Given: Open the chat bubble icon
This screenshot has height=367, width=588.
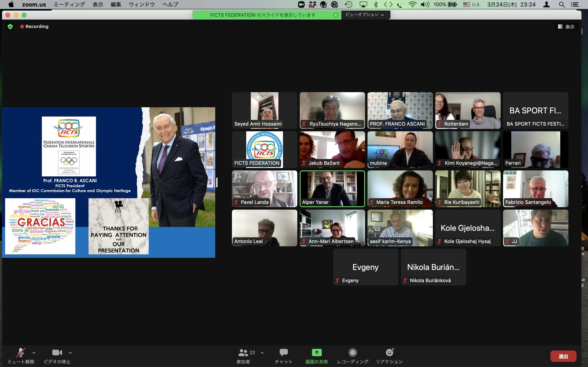Looking at the screenshot, I should click(283, 353).
